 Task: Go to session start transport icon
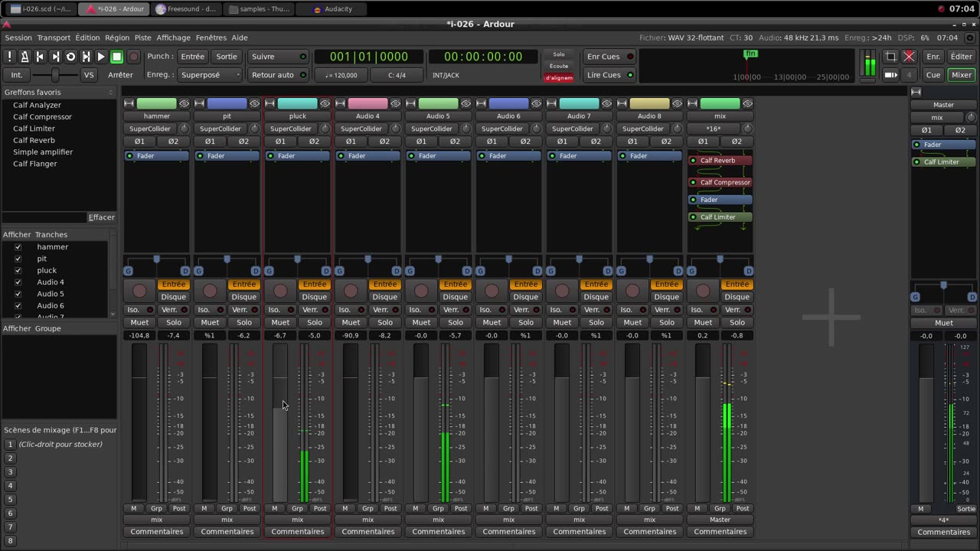coord(40,57)
